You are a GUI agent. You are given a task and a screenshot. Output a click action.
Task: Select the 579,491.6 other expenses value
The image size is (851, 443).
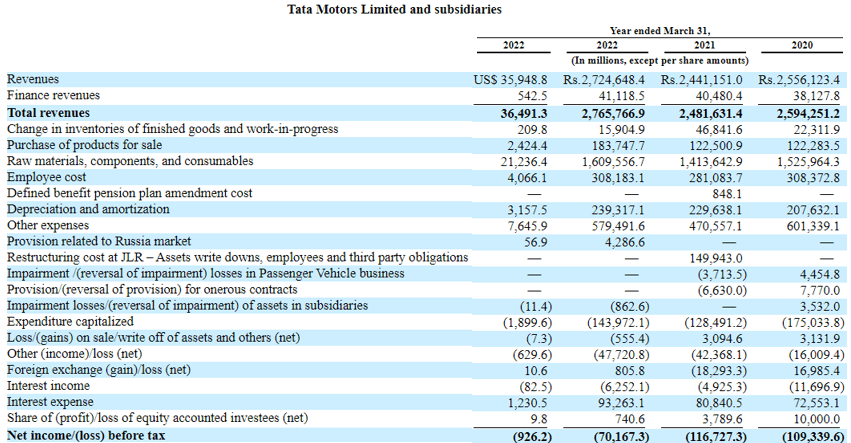coord(618,226)
